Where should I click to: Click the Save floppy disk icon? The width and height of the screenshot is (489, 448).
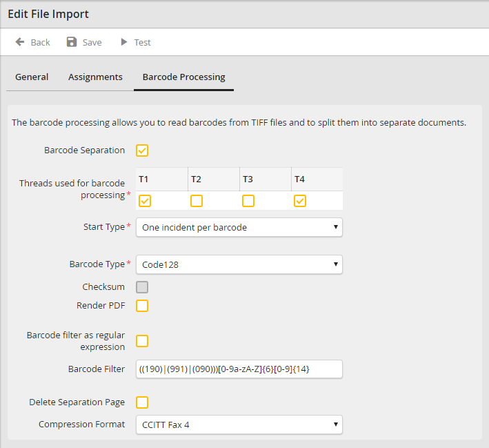pos(72,42)
